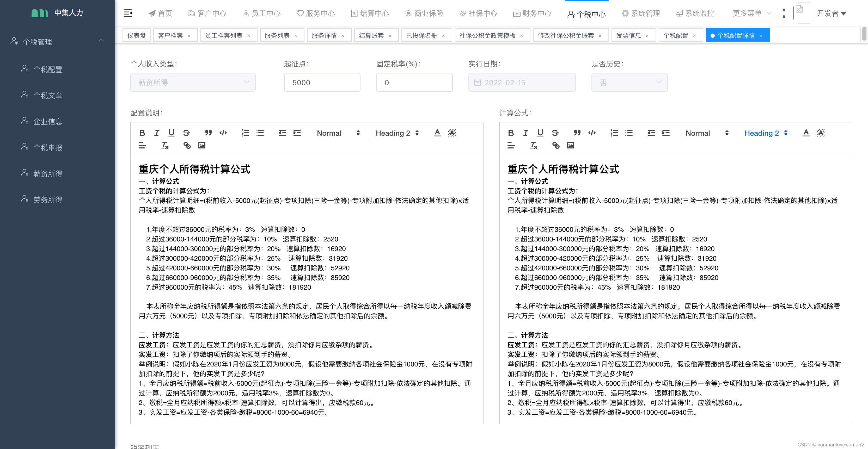The image size is (868, 449).
Task: Open Heading 2 dropdown in 计算公式 editor
Action: tap(766, 133)
